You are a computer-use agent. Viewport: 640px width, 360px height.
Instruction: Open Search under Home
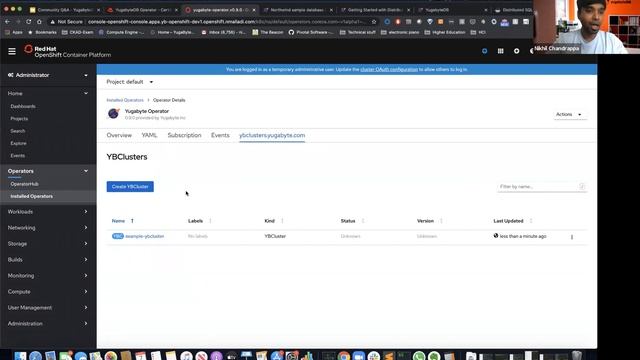pos(18,131)
